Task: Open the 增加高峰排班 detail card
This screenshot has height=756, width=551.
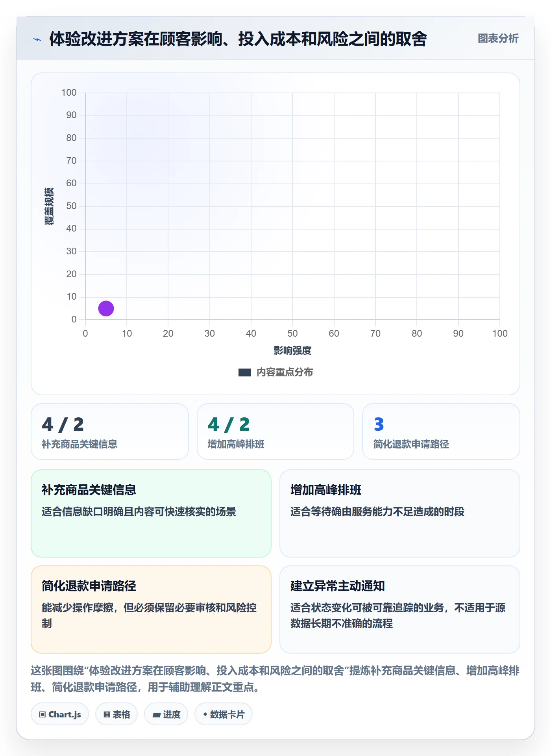Action: click(x=400, y=513)
